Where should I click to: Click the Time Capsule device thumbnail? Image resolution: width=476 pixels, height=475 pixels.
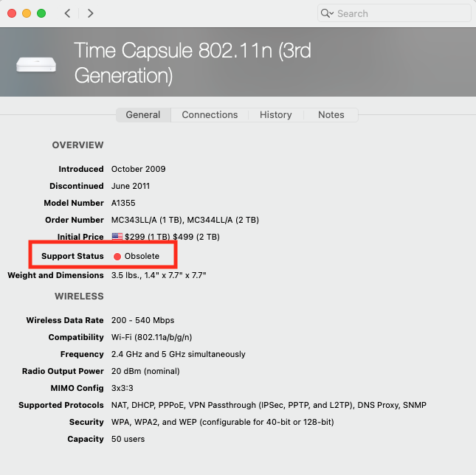click(36, 64)
